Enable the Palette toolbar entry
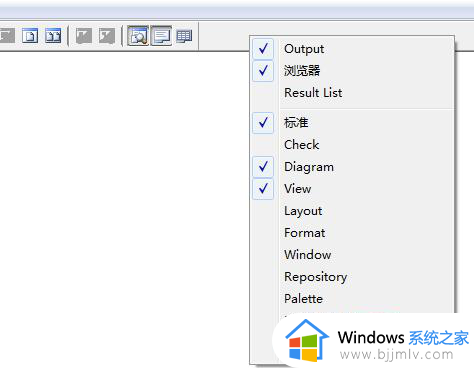The image size is (474, 368). tap(353, 299)
